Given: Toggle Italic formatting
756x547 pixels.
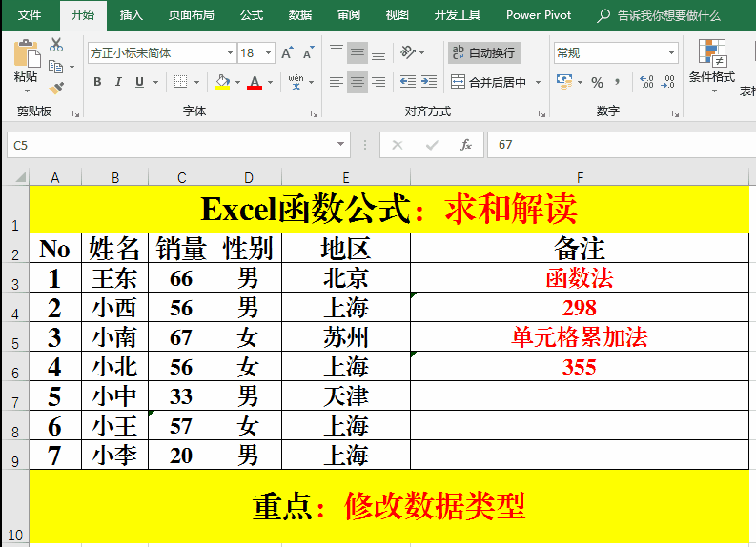Looking at the screenshot, I should (x=119, y=83).
